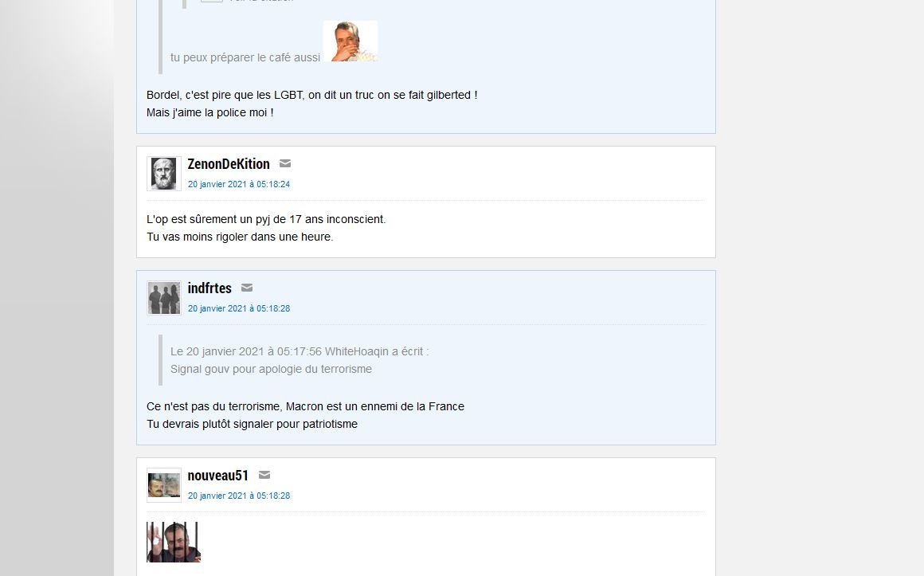Click the man-behind-bars sticker image
Image resolution: width=924 pixels, height=576 pixels.
(x=174, y=542)
